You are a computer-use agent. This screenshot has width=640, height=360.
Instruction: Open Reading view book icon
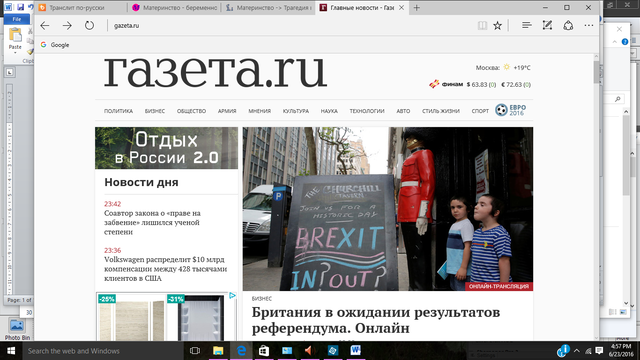482,25
